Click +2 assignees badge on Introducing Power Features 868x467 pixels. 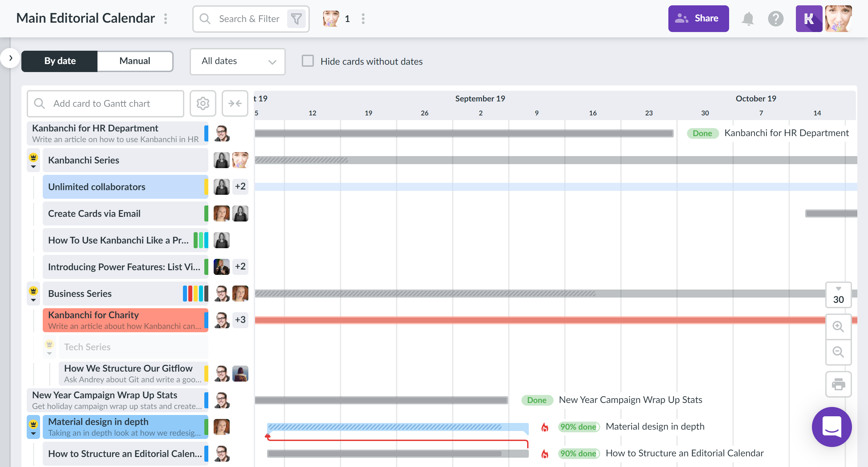(240, 267)
